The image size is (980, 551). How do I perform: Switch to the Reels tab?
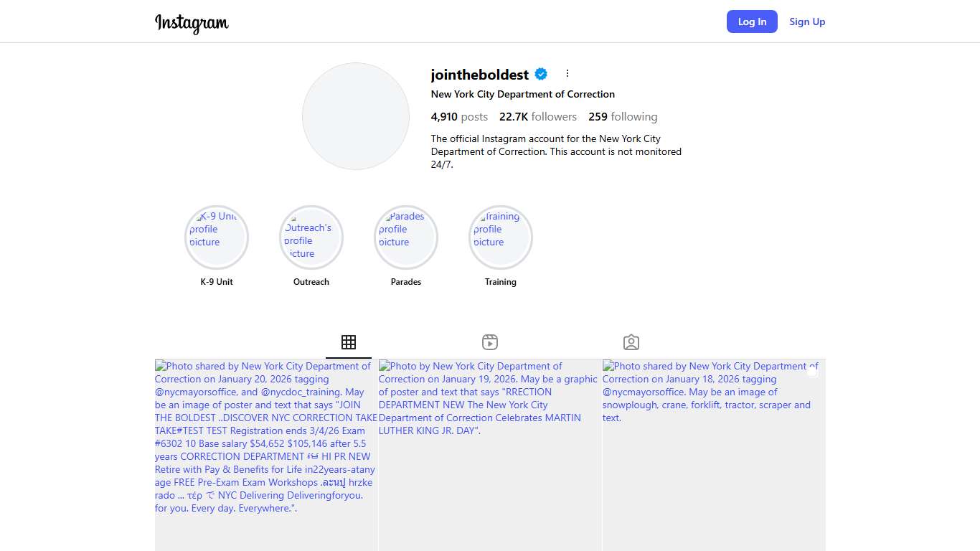(x=490, y=342)
